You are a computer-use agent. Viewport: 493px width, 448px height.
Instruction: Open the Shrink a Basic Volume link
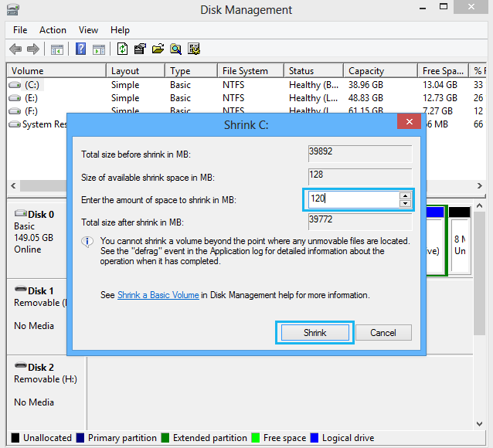tap(158, 295)
